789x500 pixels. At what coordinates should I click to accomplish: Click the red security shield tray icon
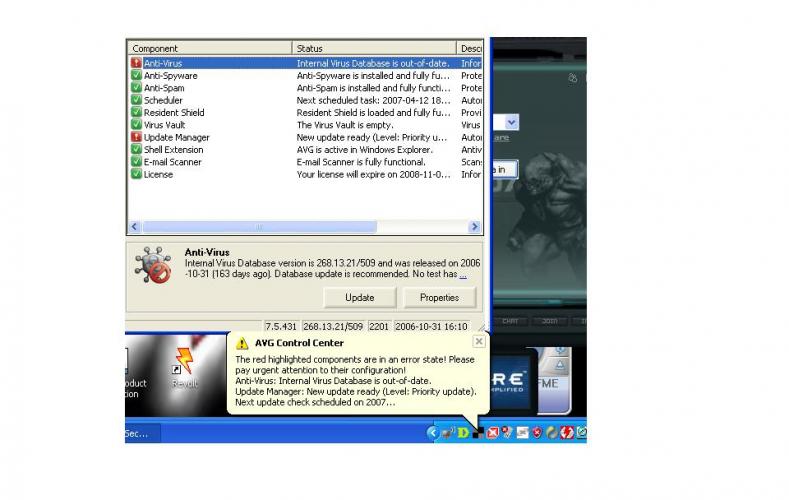pyautogui.click(x=537, y=433)
